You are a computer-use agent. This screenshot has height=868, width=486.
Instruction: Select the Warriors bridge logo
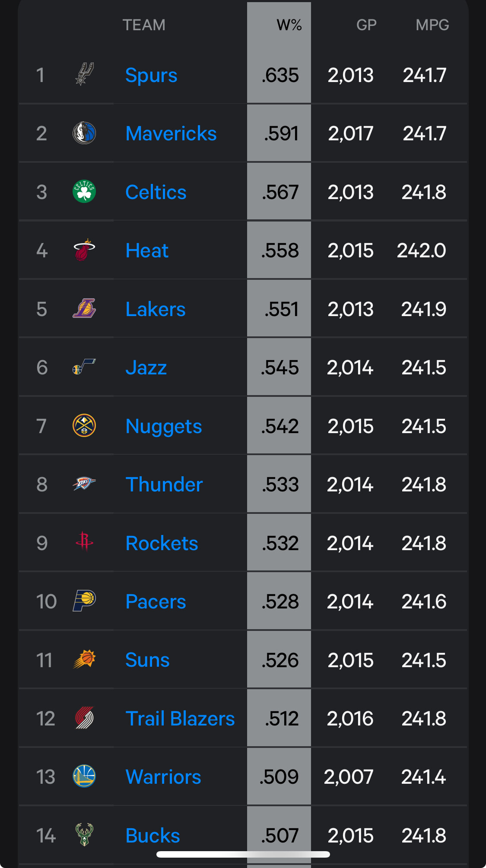point(84,776)
